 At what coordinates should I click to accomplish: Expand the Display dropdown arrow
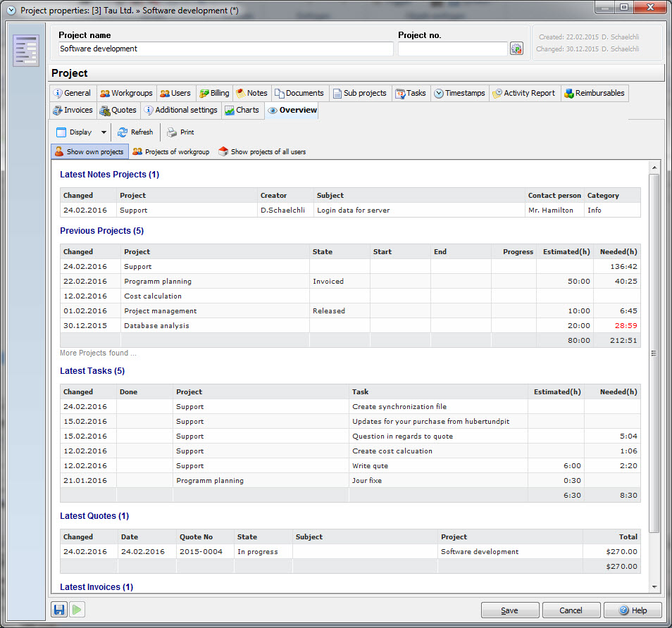pyautogui.click(x=104, y=132)
